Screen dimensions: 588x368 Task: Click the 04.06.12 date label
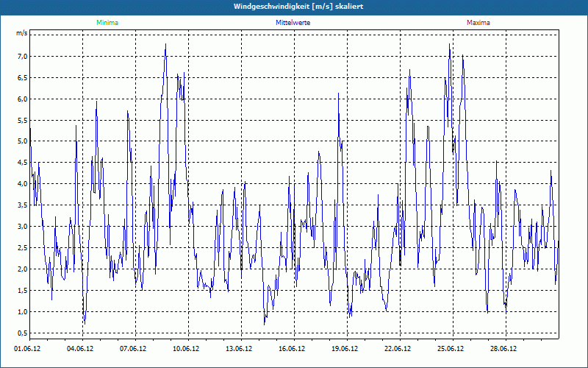click(80, 349)
